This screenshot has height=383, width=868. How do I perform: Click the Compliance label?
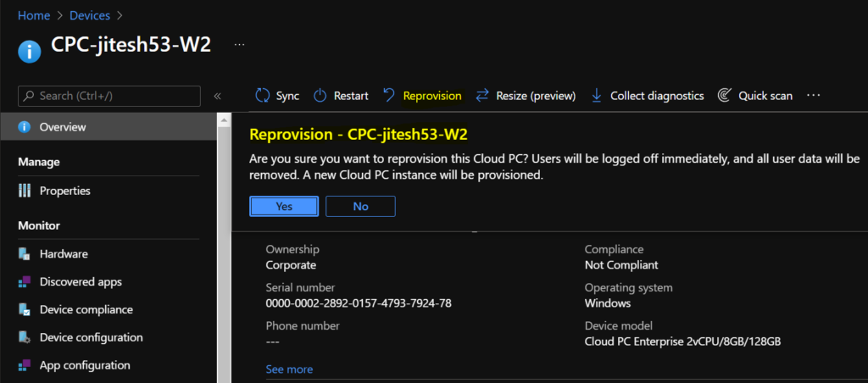coord(614,250)
